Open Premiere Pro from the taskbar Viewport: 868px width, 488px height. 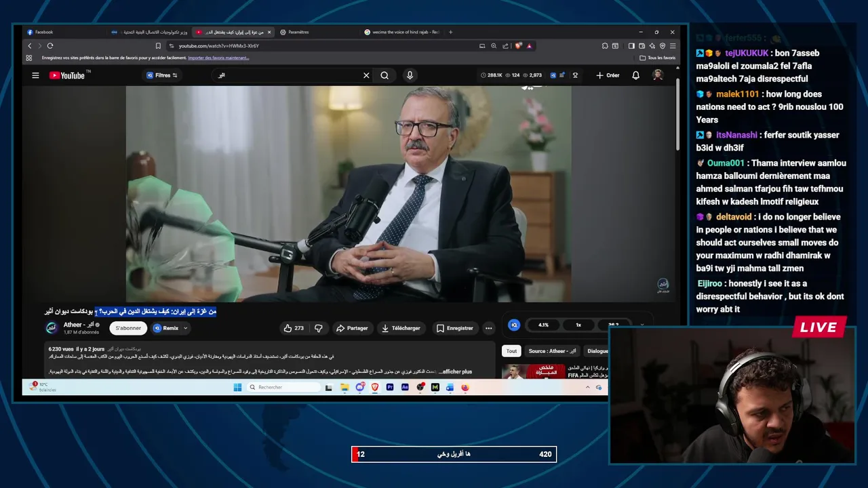[x=390, y=387]
